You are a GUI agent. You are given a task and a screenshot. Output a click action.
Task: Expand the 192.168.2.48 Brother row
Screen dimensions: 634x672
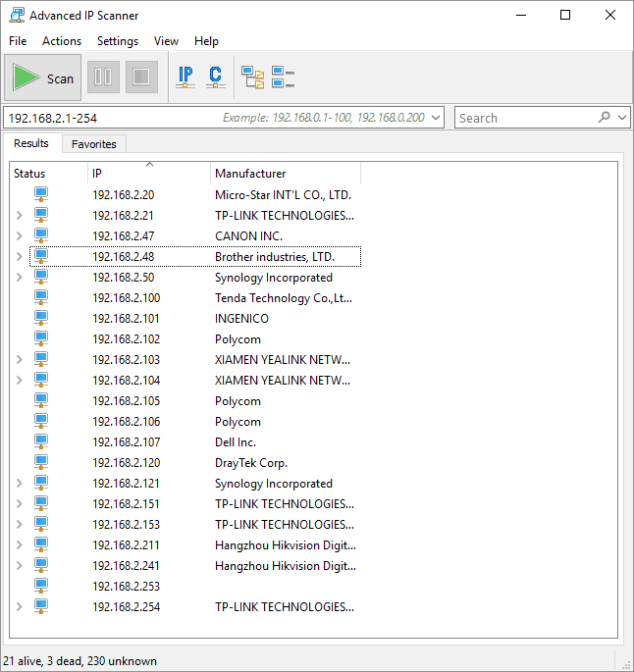click(x=20, y=256)
